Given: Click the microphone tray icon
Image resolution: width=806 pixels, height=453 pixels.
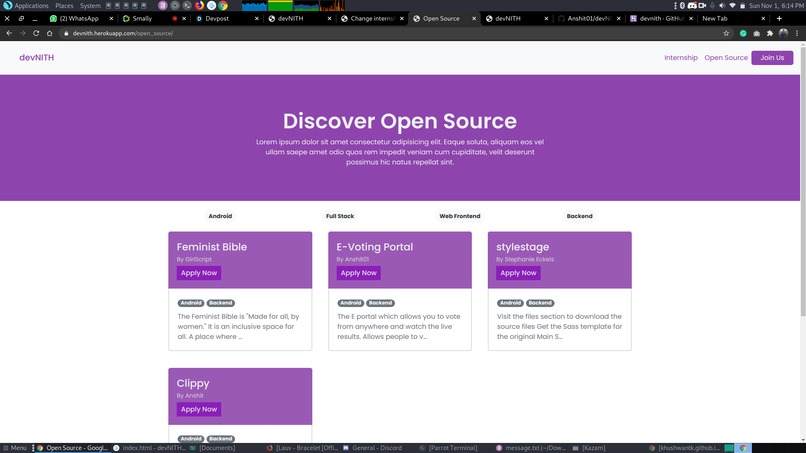Looking at the screenshot, I should (712, 6).
